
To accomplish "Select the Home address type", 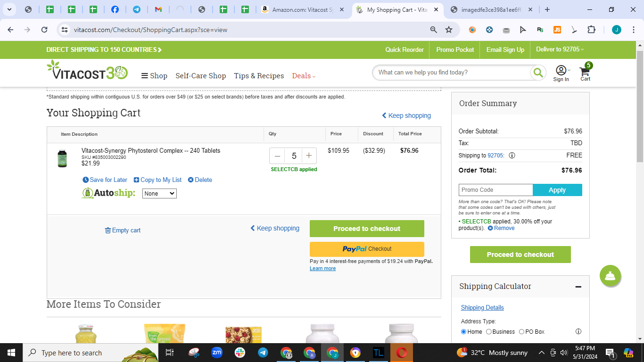I will point(463,332).
